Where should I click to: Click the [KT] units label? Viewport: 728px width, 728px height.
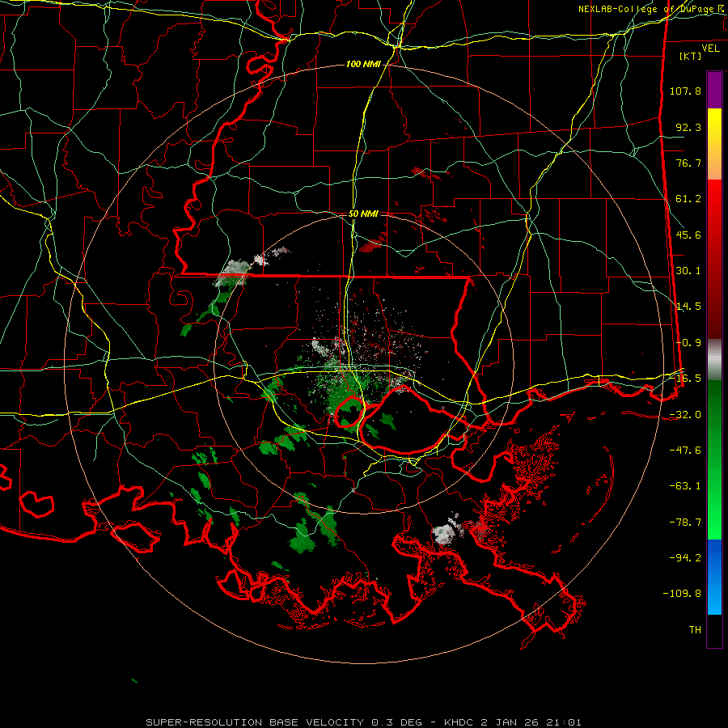tap(691, 56)
